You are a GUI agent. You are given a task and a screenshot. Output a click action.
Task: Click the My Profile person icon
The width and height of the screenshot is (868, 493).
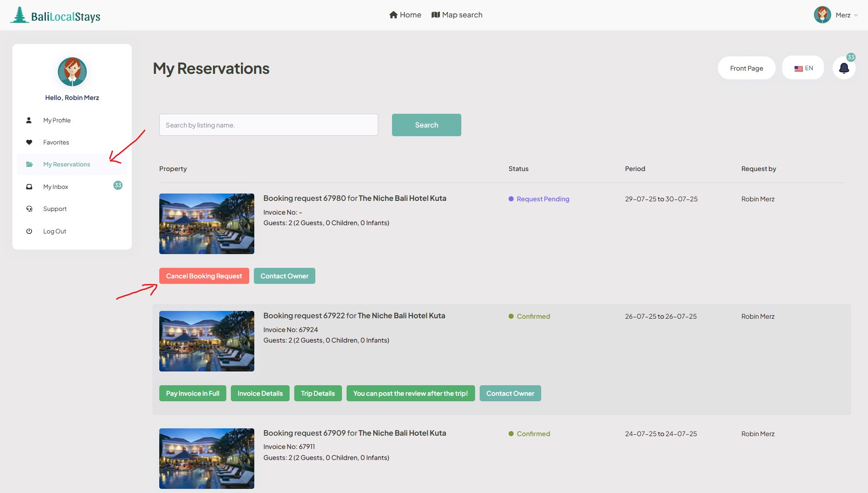click(x=29, y=120)
